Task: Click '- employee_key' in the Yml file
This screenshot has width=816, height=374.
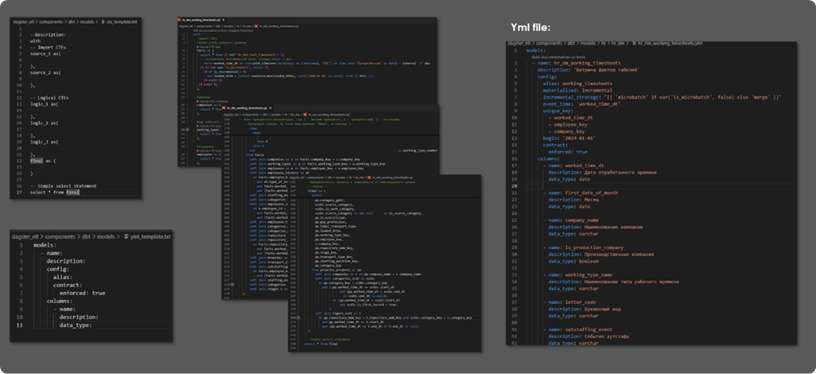Action: point(567,124)
